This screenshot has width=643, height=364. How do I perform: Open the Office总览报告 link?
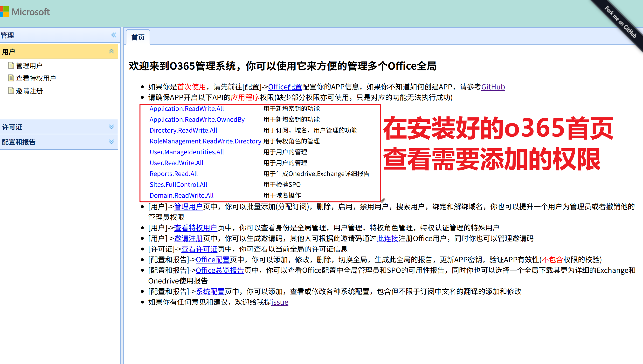click(220, 270)
